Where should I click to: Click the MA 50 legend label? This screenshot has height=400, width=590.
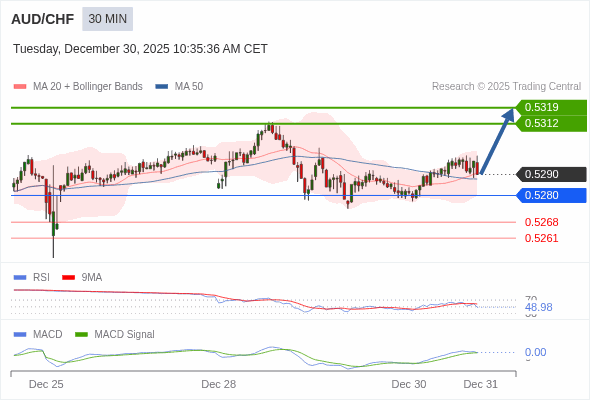189,87
